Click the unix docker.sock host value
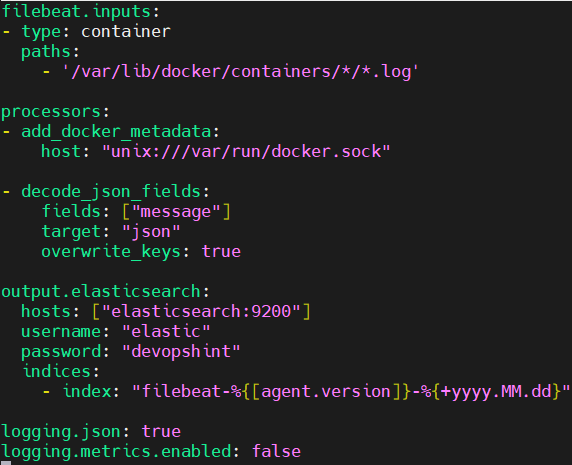Image resolution: width=572 pixels, height=465 pixels. coord(246,151)
